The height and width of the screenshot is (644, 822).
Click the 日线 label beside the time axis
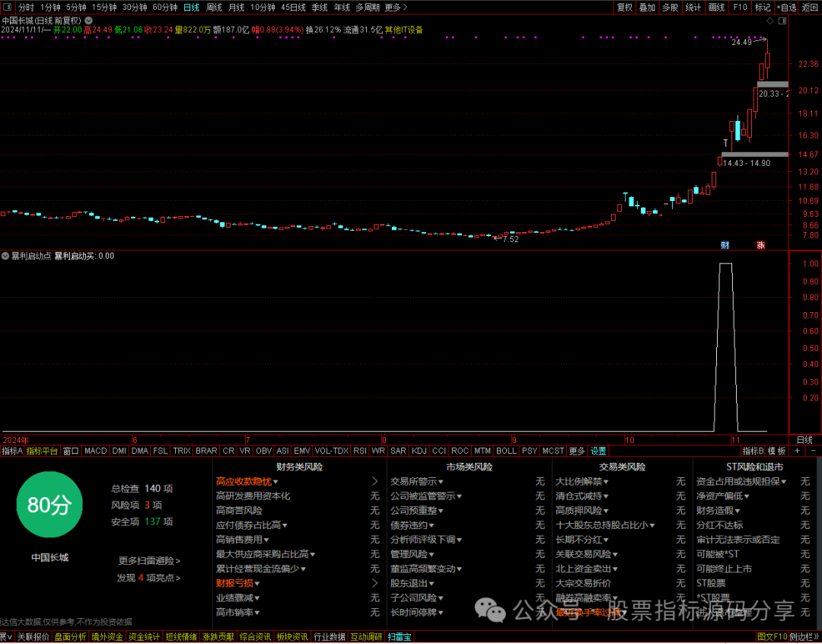click(x=804, y=440)
